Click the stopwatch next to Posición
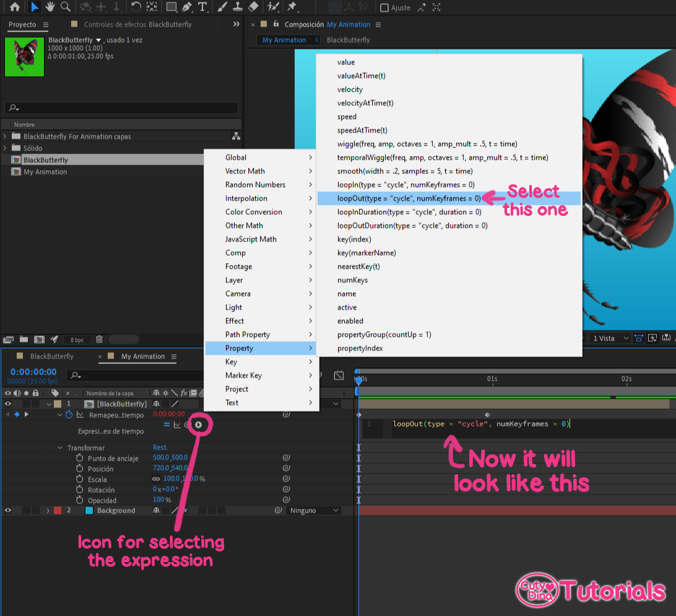 (x=79, y=469)
